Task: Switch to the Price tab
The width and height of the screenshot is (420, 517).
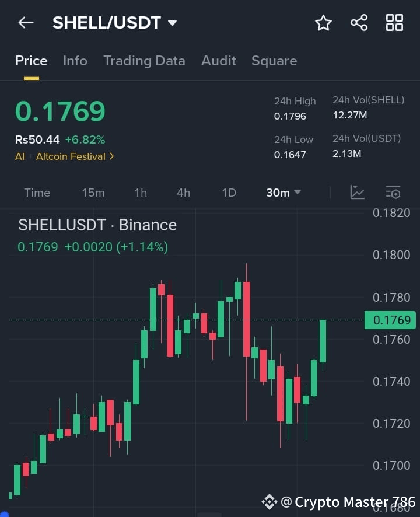Action: (x=32, y=61)
